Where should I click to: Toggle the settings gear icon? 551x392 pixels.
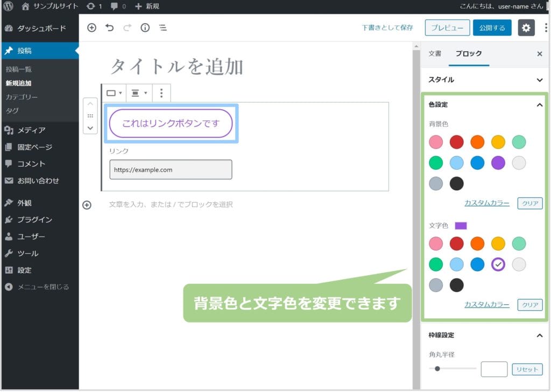click(526, 28)
